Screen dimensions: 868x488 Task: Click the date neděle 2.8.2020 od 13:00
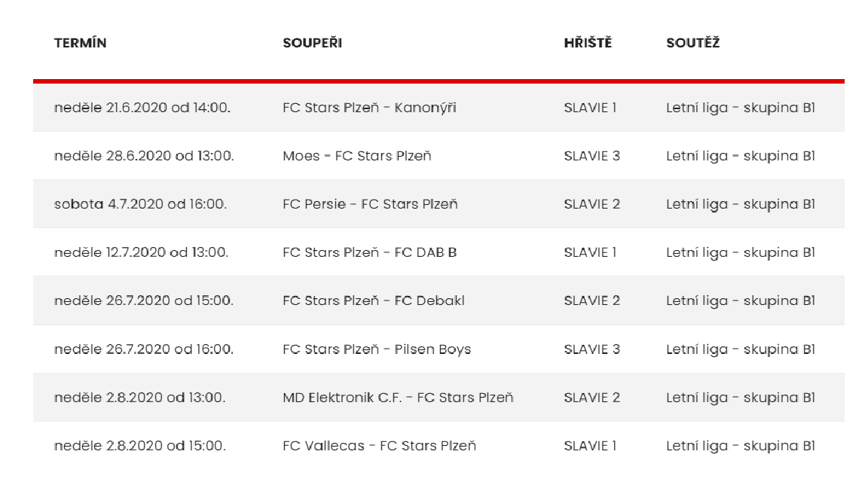140,398
